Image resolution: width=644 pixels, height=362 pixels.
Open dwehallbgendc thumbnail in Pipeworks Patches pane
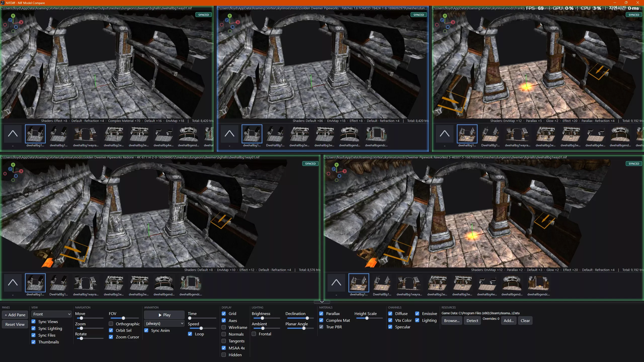click(x=376, y=136)
